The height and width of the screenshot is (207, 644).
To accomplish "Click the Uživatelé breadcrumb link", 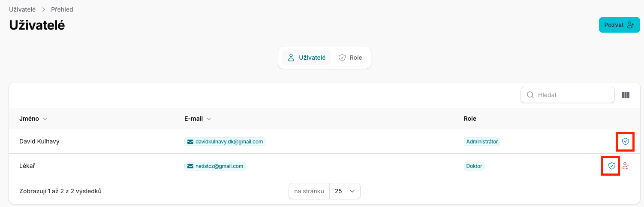I will pyautogui.click(x=22, y=9).
